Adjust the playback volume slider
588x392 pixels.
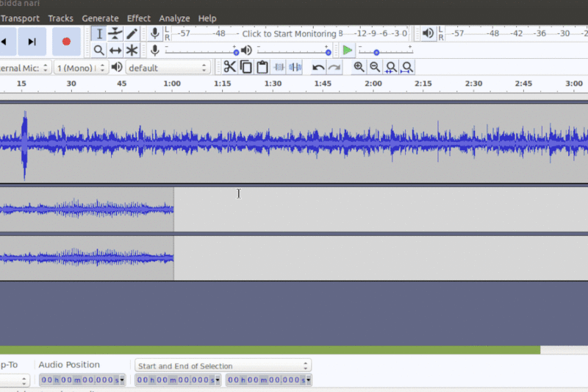[x=294, y=51]
